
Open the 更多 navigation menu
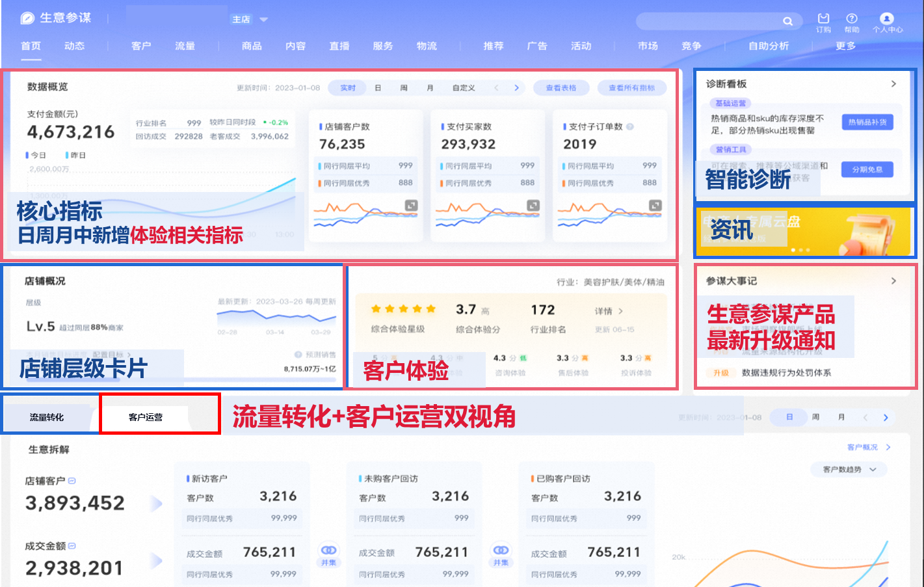846,46
